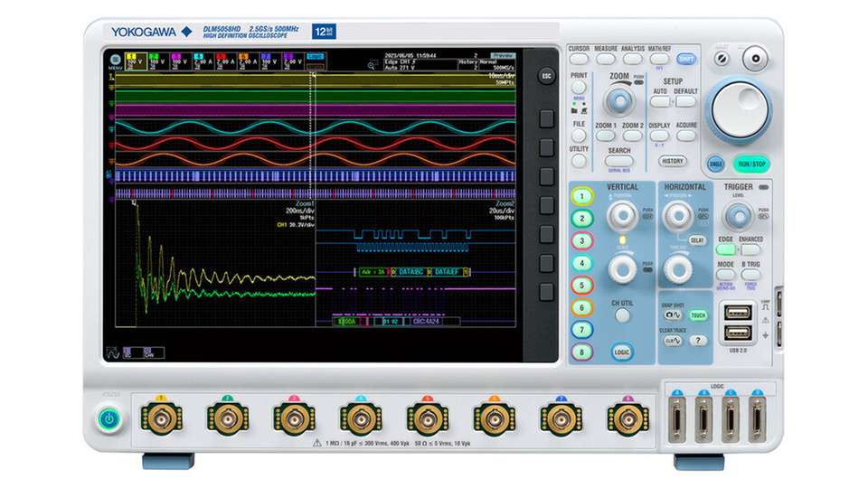Open the CH UTIL button
The height and width of the screenshot is (488, 868).
(622, 315)
